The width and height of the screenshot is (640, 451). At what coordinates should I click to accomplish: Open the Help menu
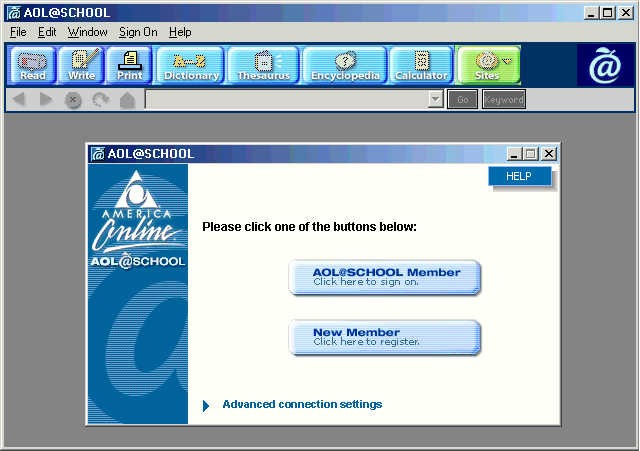pos(180,32)
